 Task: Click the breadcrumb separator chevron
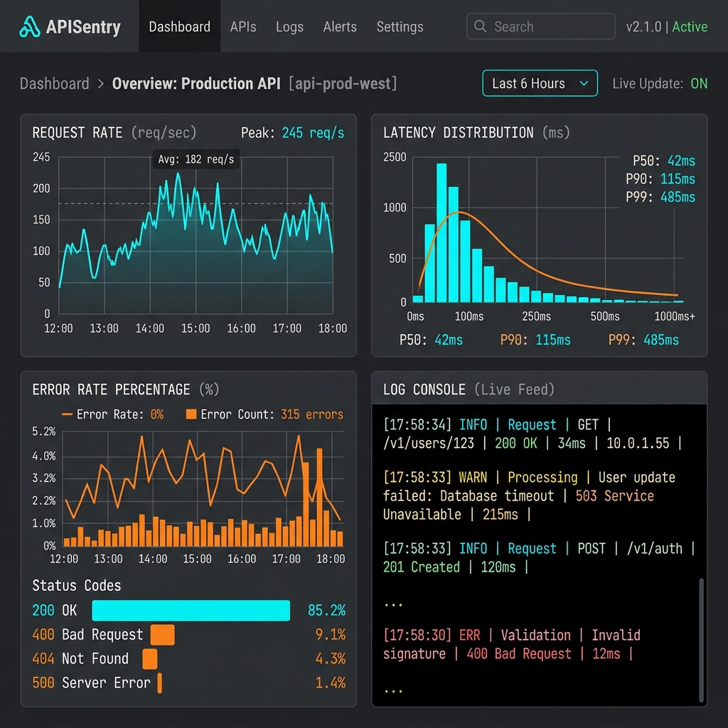coord(101,84)
